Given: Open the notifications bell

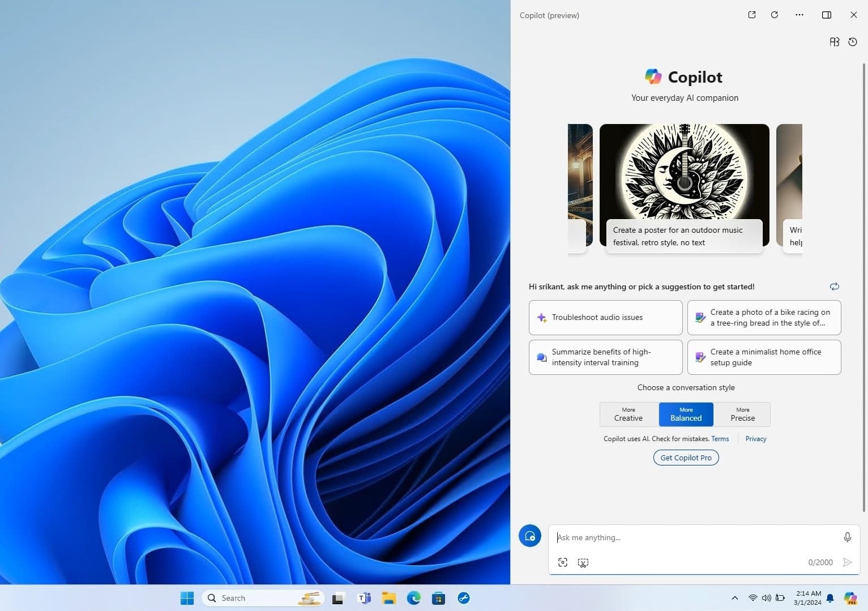Looking at the screenshot, I should coord(830,598).
